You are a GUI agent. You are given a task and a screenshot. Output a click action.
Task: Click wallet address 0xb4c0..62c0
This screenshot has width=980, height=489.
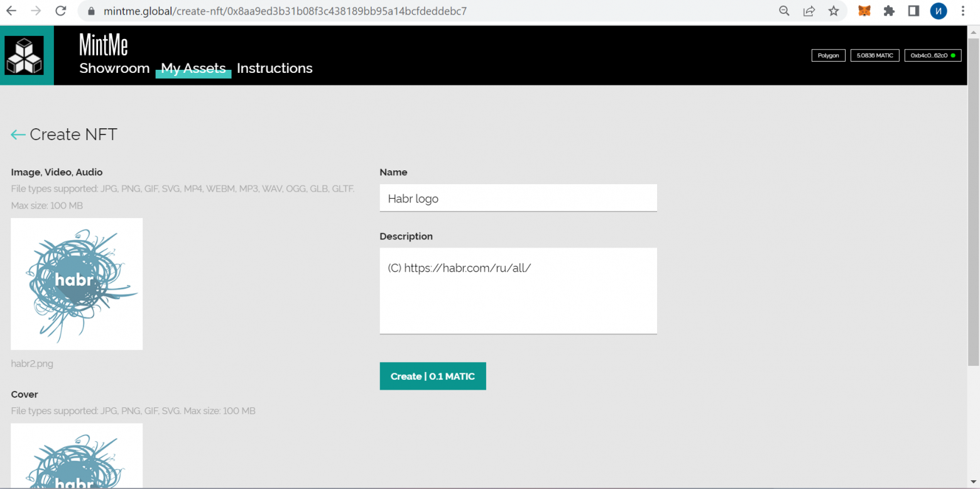pos(933,55)
